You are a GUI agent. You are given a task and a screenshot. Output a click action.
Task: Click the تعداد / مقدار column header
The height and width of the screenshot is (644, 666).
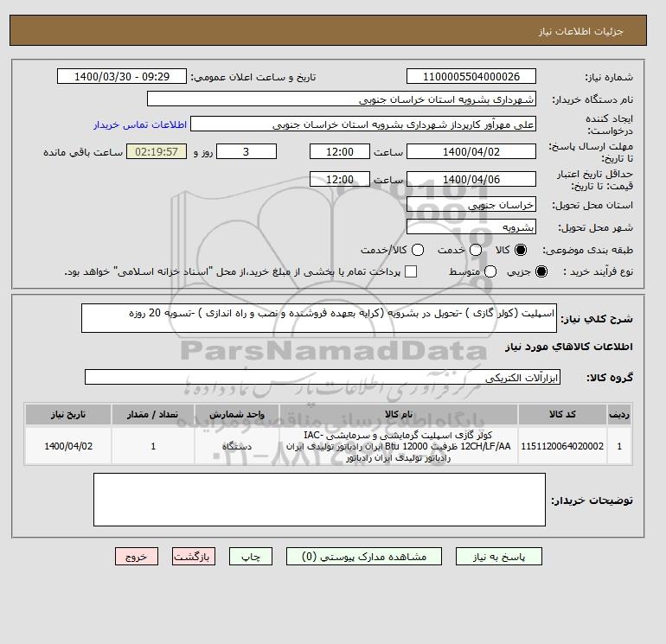153,414
